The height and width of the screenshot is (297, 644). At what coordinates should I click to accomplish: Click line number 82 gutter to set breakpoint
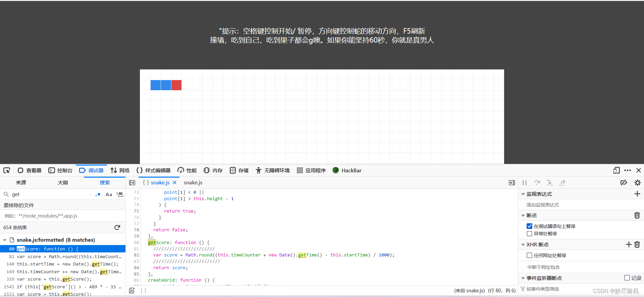pos(136,255)
